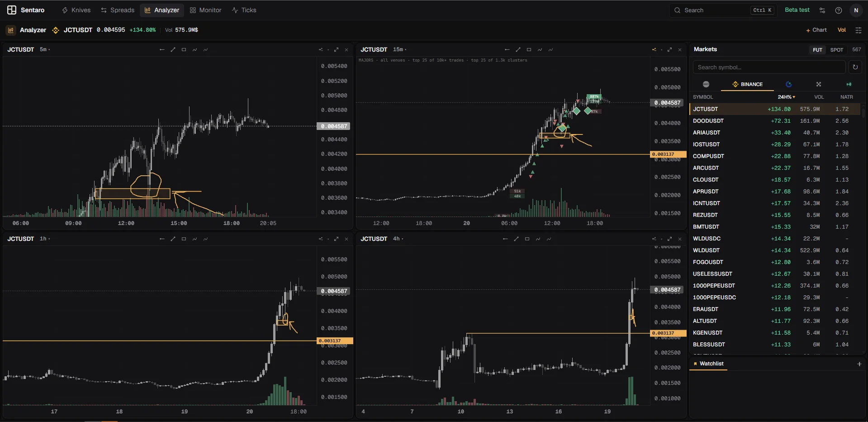
Task: Open the Monitor tab
Action: pyautogui.click(x=206, y=10)
